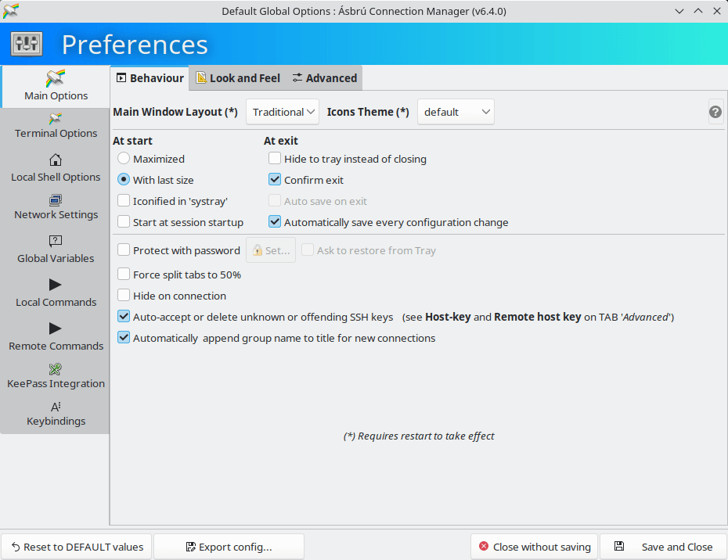728x560 pixels.
Task: Select the Maximized radio button
Action: [x=124, y=158]
